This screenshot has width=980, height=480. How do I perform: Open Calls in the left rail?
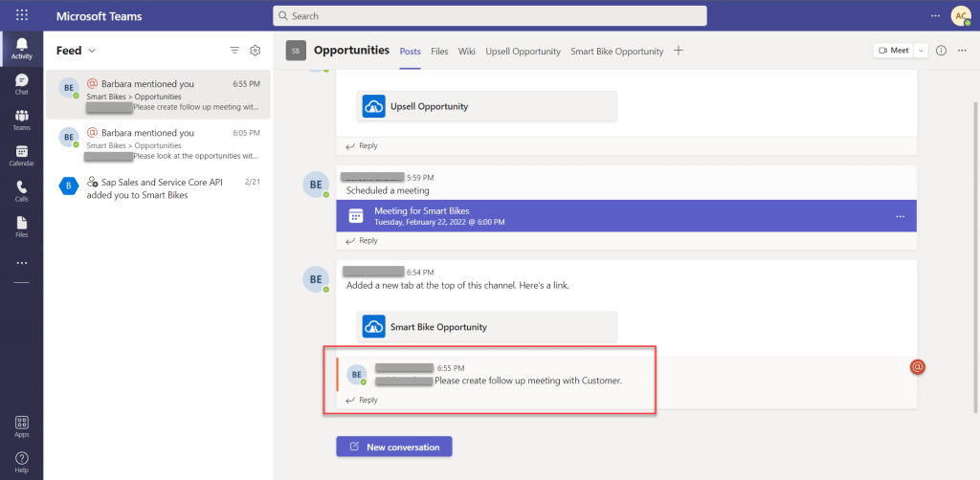(x=22, y=191)
